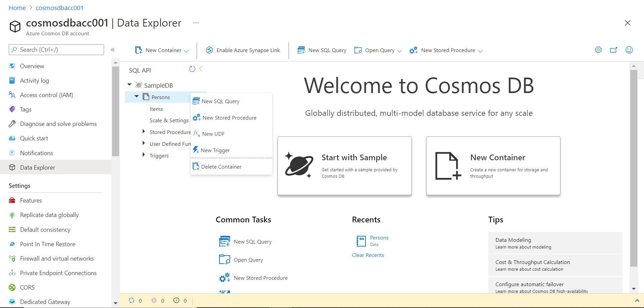Open the Data Modeling tip

point(555,243)
